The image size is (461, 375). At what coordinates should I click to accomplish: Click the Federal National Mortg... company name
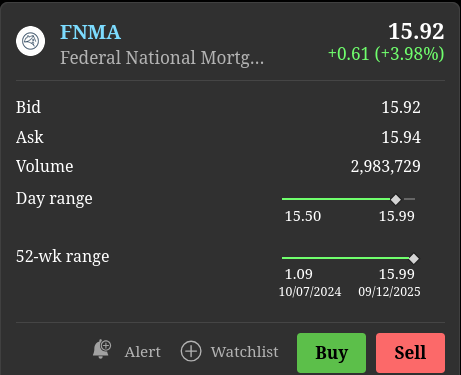point(162,58)
